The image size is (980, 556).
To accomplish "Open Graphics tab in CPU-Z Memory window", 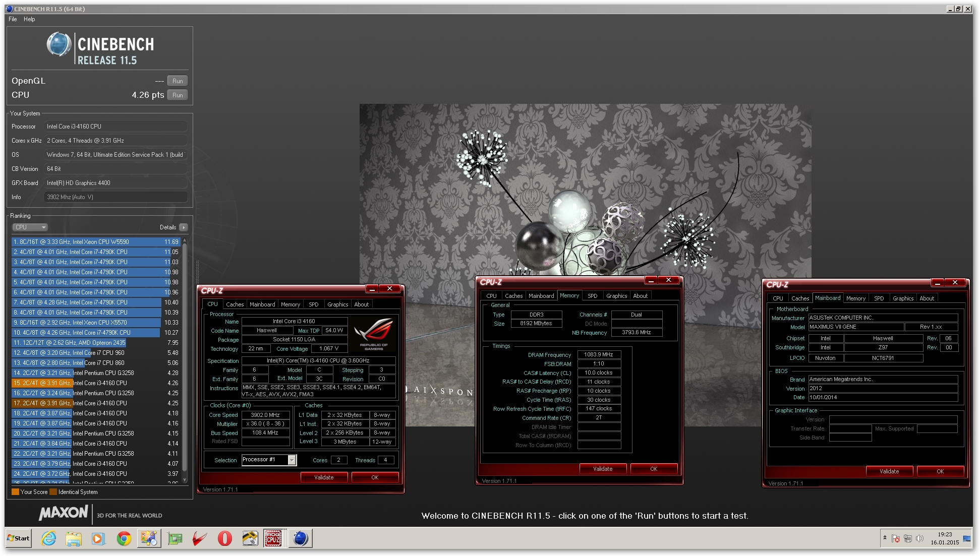I will [616, 296].
